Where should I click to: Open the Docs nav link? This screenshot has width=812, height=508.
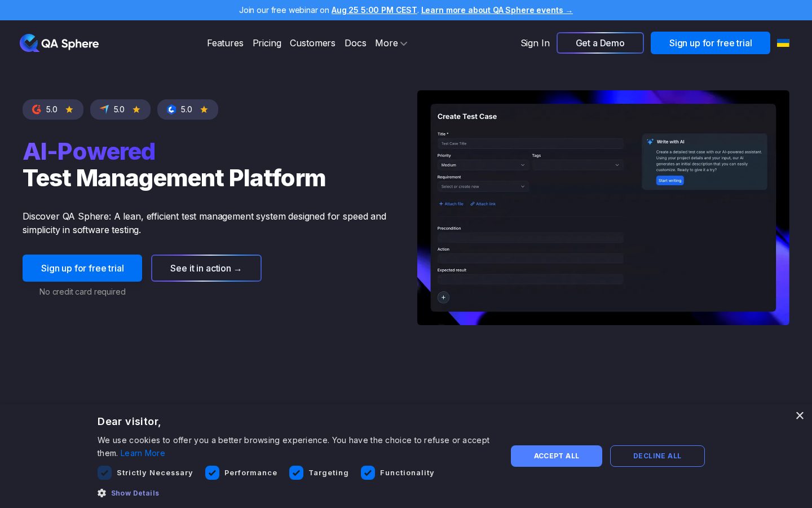pos(355,43)
